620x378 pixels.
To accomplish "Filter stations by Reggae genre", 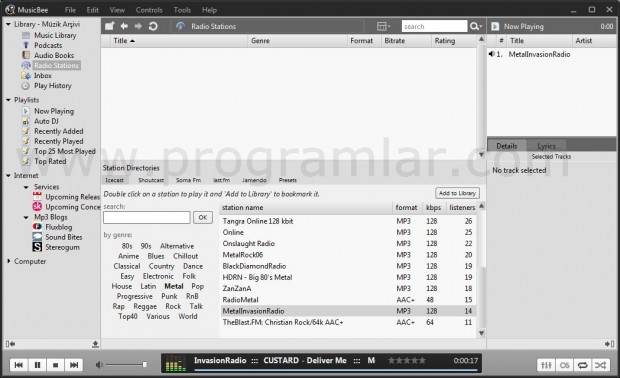I will pos(145,306).
